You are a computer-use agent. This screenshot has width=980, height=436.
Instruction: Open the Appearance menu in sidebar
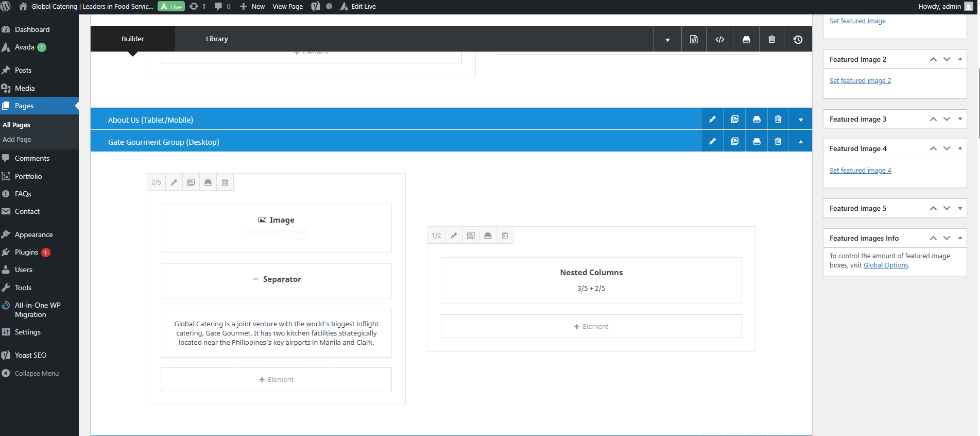click(x=34, y=234)
